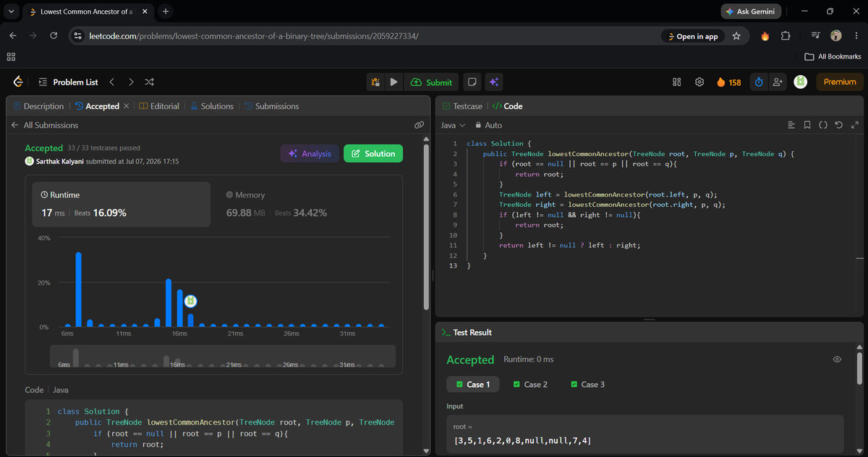Select Case 2 test case
Viewport: 868px width, 457px height.
(530, 384)
